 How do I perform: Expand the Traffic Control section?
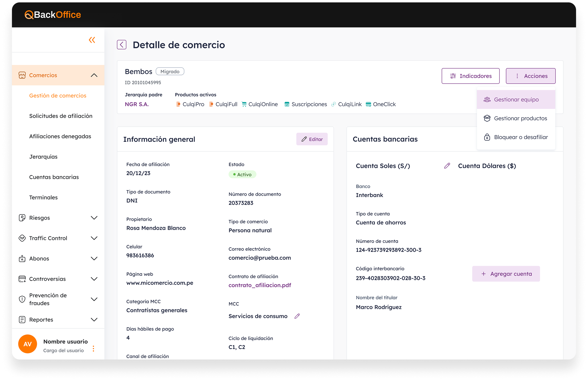pyautogui.click(x=94, y=238)
